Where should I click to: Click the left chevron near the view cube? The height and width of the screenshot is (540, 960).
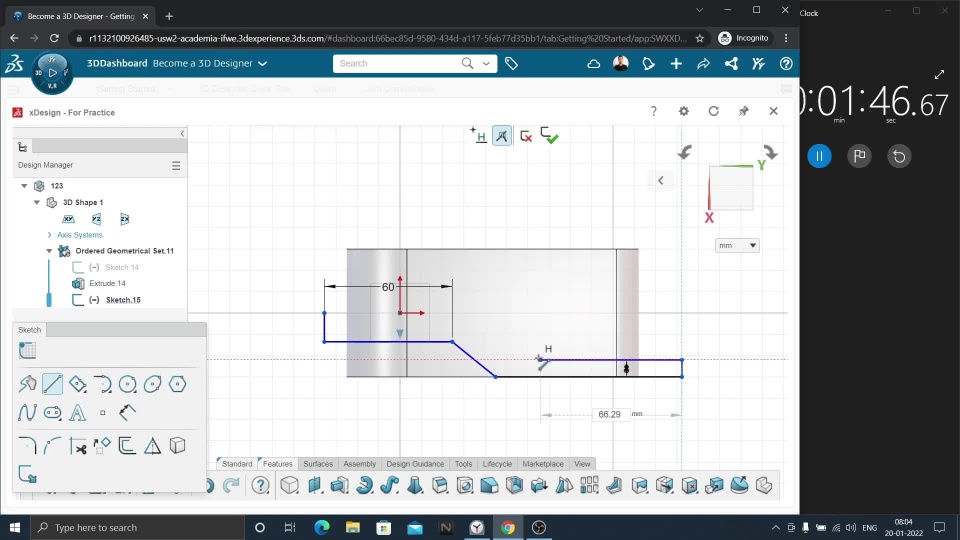click(661, 180)
